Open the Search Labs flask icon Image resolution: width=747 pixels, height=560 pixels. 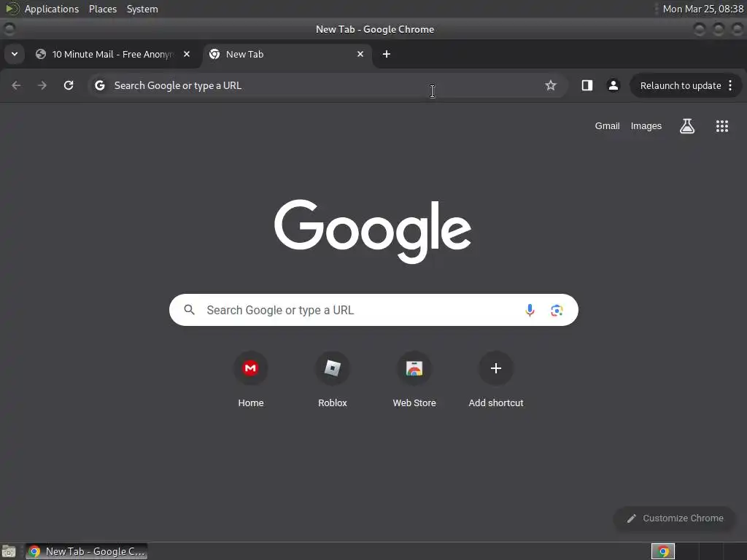[x=687, y=126]
